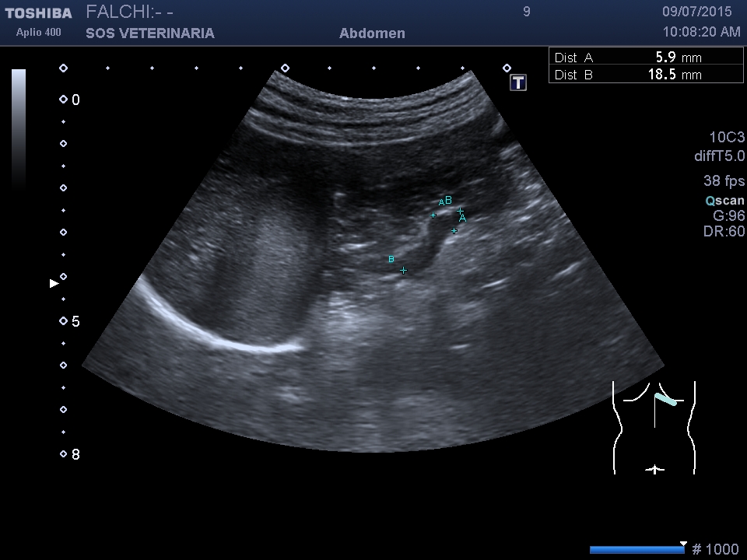Click the focus position triangle on depth scale
The width and height of the screenshot is (747, 560).
pyautogui.click(x=54, y=284)
